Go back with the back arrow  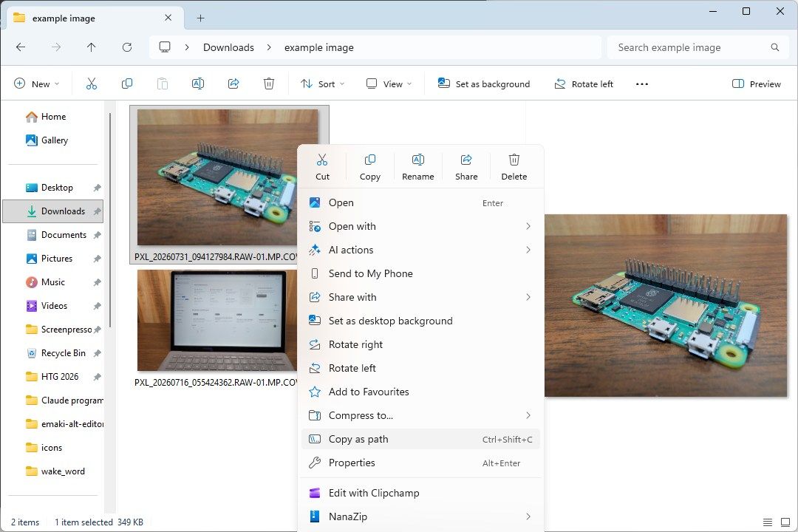[x=21, y=47]
